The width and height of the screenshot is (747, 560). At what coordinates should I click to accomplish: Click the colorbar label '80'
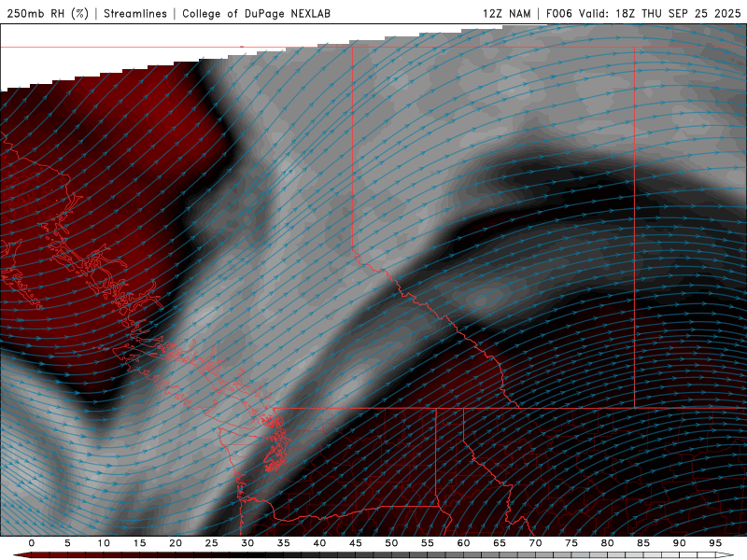coord(607,543)
